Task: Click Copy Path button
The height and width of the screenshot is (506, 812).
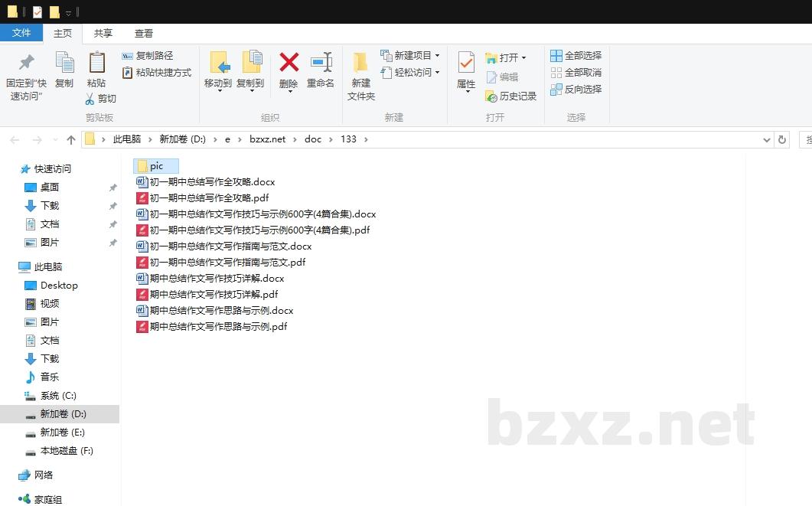Action: pyautogui.click(x=147, y=56)
